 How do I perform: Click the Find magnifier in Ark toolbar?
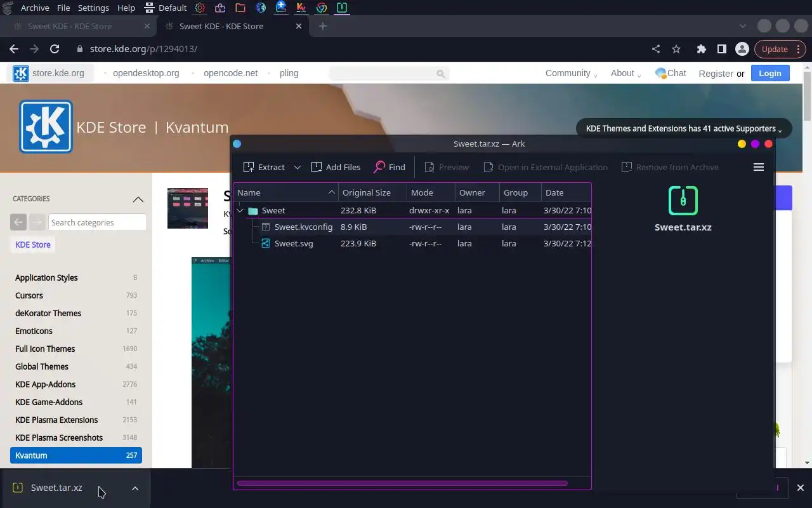pos(379,167)
